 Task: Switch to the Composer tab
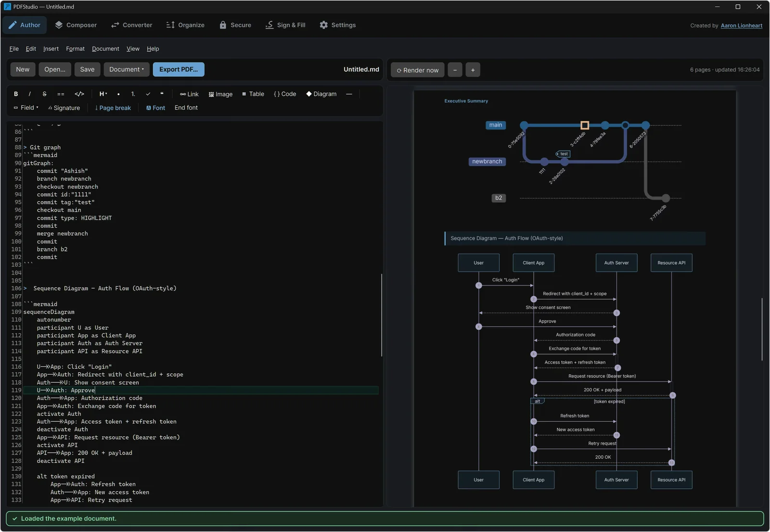(x=76, y=25)
